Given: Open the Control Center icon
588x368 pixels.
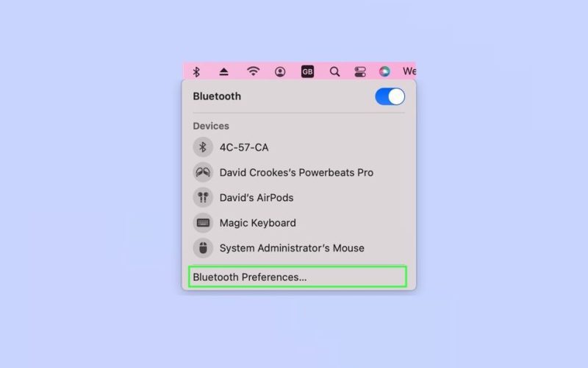Looking at the screenshot, I should (x=360, y=71).
